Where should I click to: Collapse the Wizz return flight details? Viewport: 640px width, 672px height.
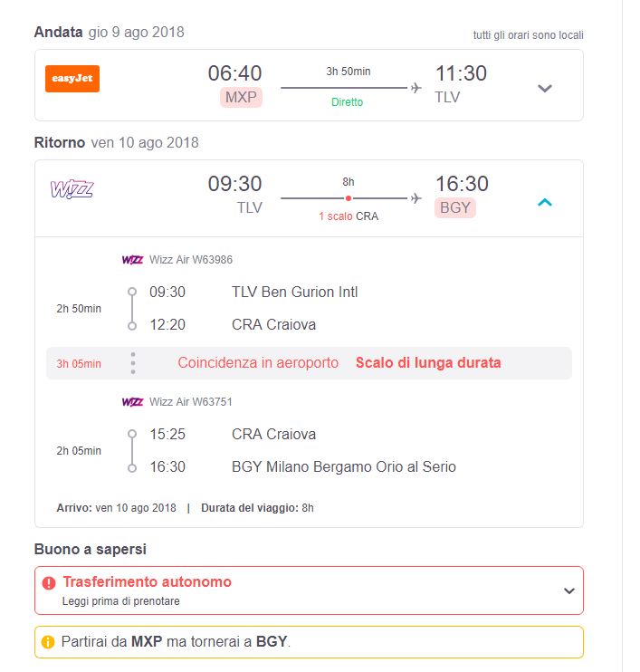point(544,202)
